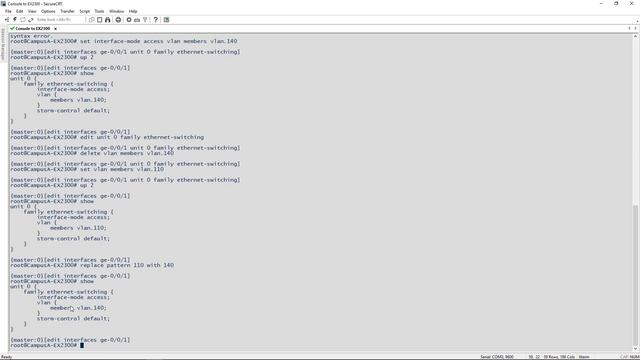This screenshot has height=360, width=640.
Task: Click 'Serial: COM3, 9600' status bar entry
Action: click(x=497, y=357)
